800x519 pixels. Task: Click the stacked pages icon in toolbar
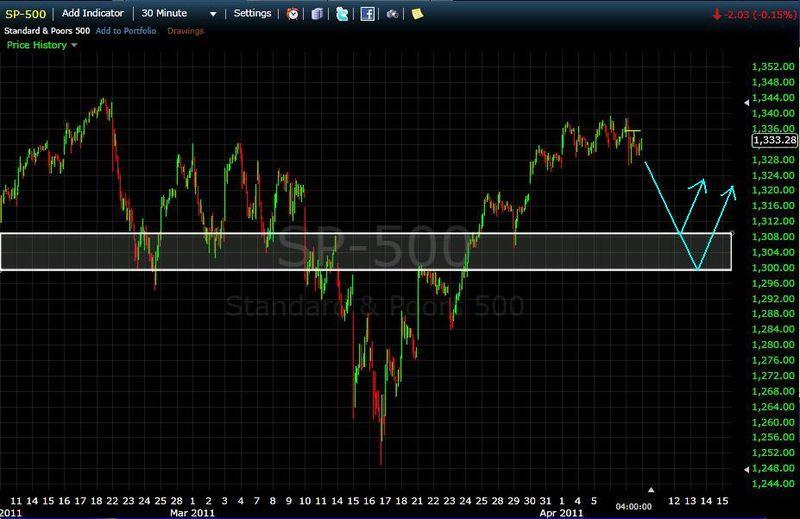pyautogui.click(x=317, y=14)
